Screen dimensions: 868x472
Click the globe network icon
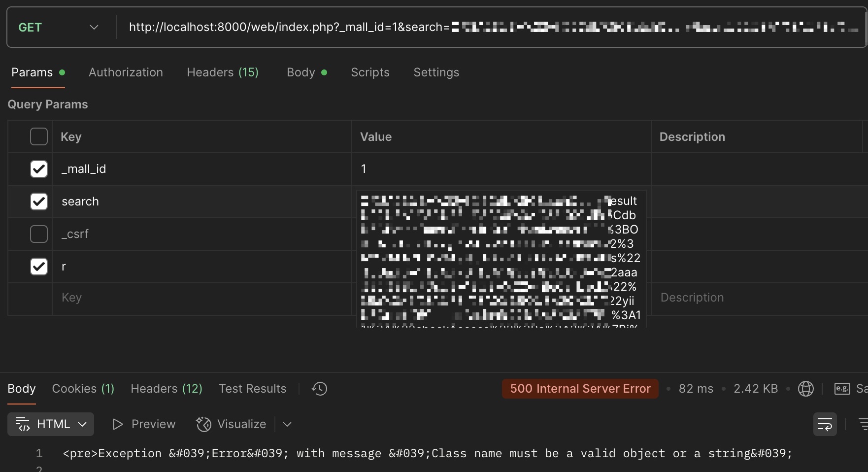point(805,389)
